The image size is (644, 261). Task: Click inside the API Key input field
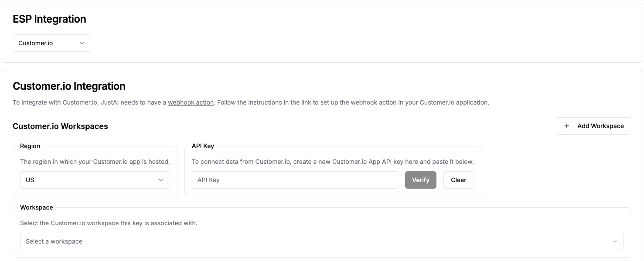295,180
